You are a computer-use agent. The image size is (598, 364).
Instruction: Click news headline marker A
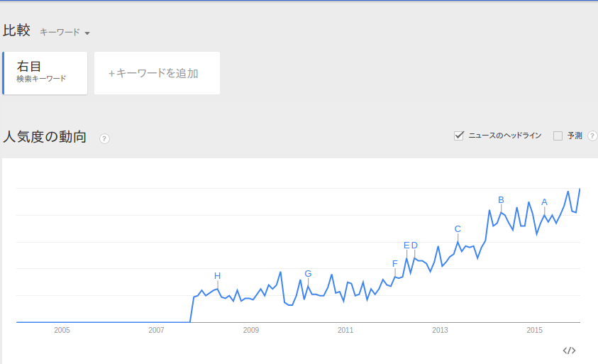(x=544, y=202)
